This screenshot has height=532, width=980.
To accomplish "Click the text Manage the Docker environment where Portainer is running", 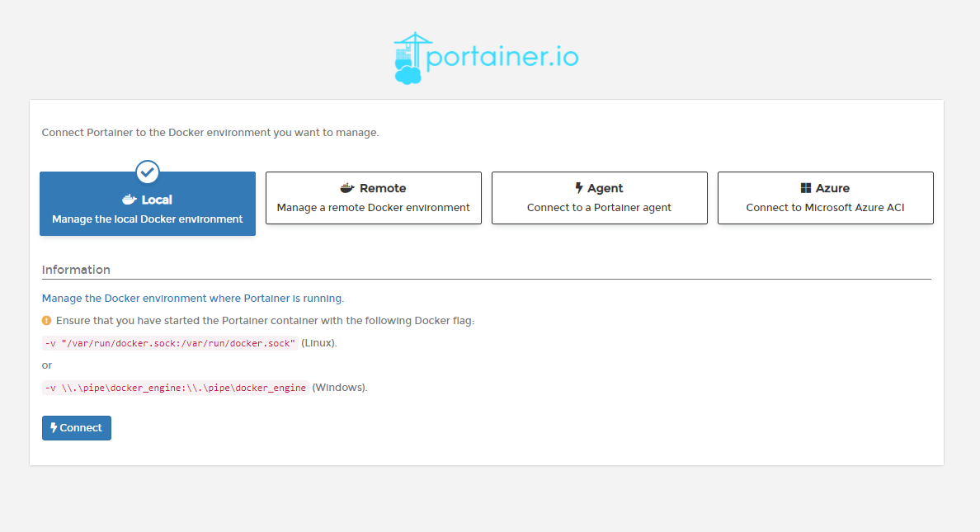I will pyautogui.click(x=193, y=298).
